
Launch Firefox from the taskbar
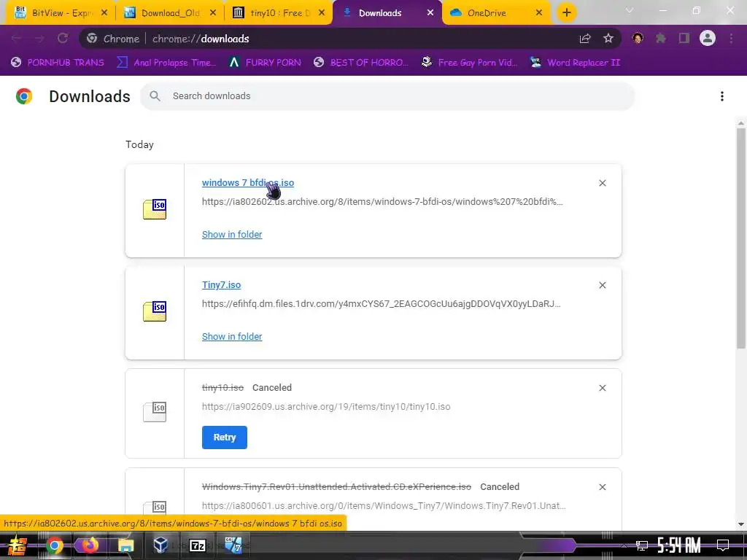pyautogui.click(x=89, y=545)
